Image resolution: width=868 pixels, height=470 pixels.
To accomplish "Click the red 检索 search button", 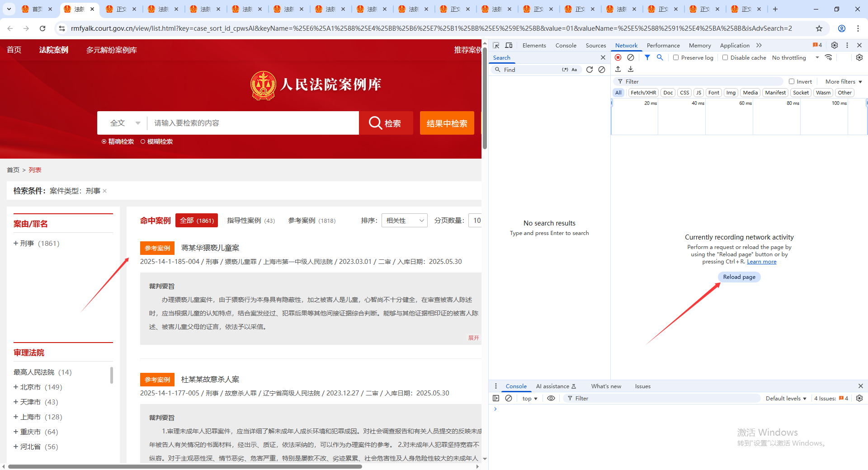I will coord(386,123).
